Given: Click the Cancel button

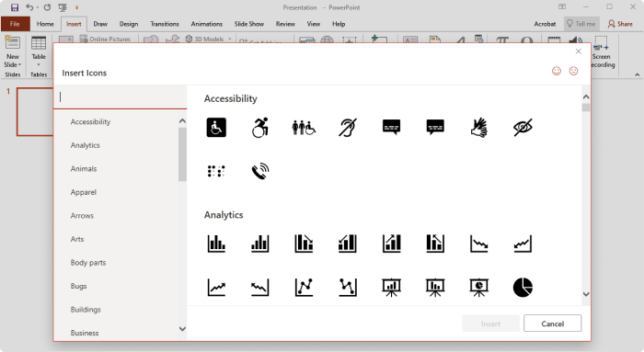Looking at the screenshot, I should (x=552, y=324).
